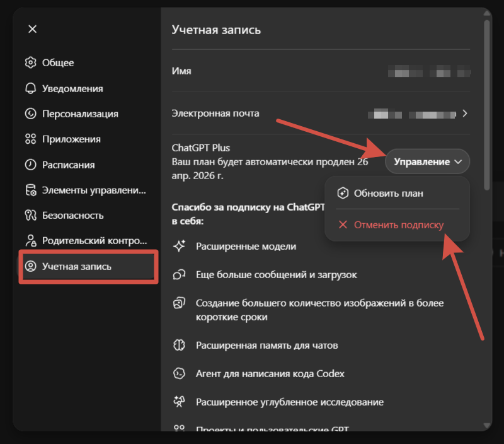Go to the Приложения tab

coord(71,139)
